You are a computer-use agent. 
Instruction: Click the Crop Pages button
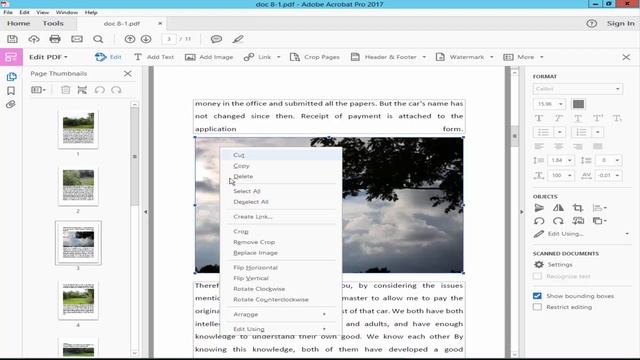[x=315, y=57]
